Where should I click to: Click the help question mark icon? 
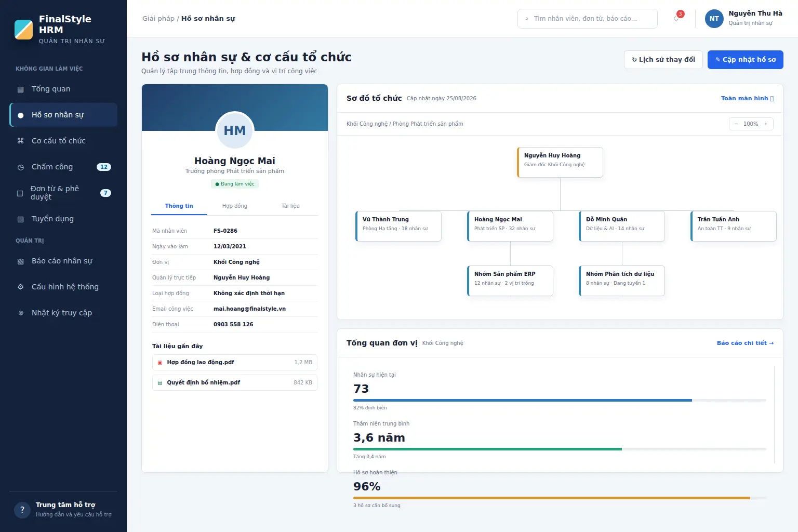[22, 510]
